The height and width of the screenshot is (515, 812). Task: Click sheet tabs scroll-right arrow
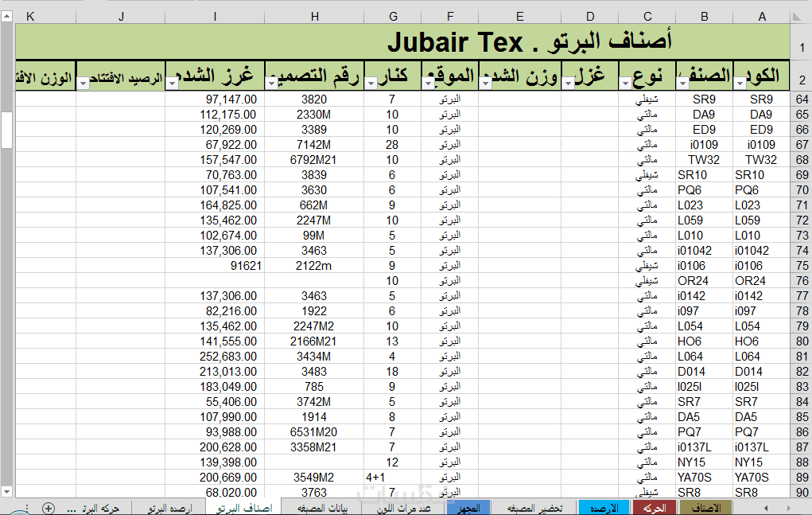tap(789, 509)
